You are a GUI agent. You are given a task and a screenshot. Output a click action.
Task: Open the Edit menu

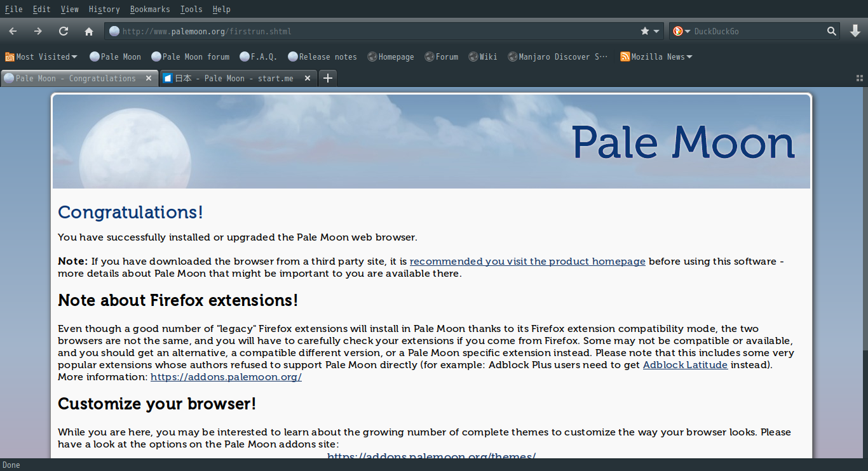click(42, 9)
